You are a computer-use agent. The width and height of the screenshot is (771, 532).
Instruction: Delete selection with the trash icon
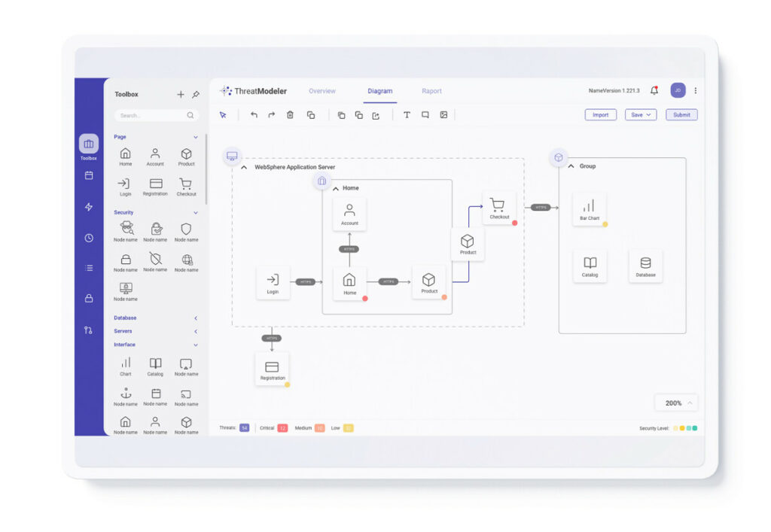tap(290, 115)
